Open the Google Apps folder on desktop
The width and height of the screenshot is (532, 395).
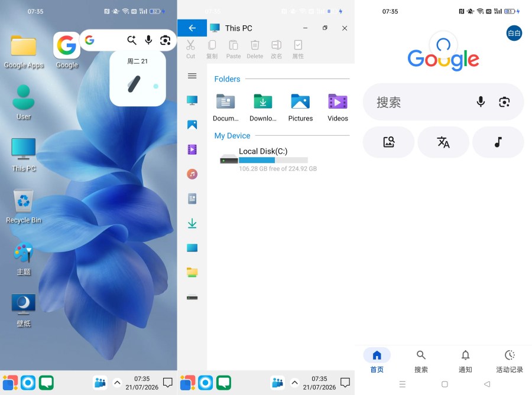click(x=24, y=51)
